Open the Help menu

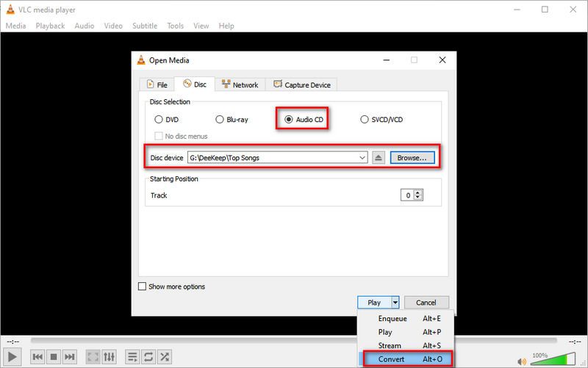226,26
